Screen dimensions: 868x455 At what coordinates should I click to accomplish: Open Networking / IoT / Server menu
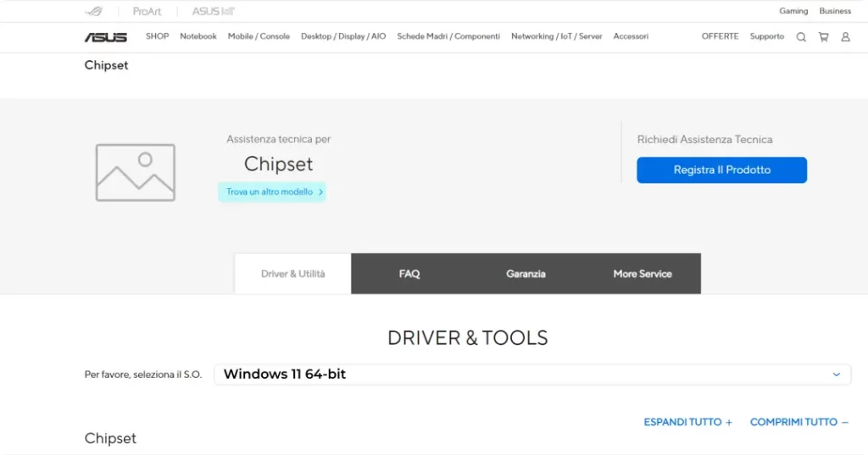[x=556, y=36]
